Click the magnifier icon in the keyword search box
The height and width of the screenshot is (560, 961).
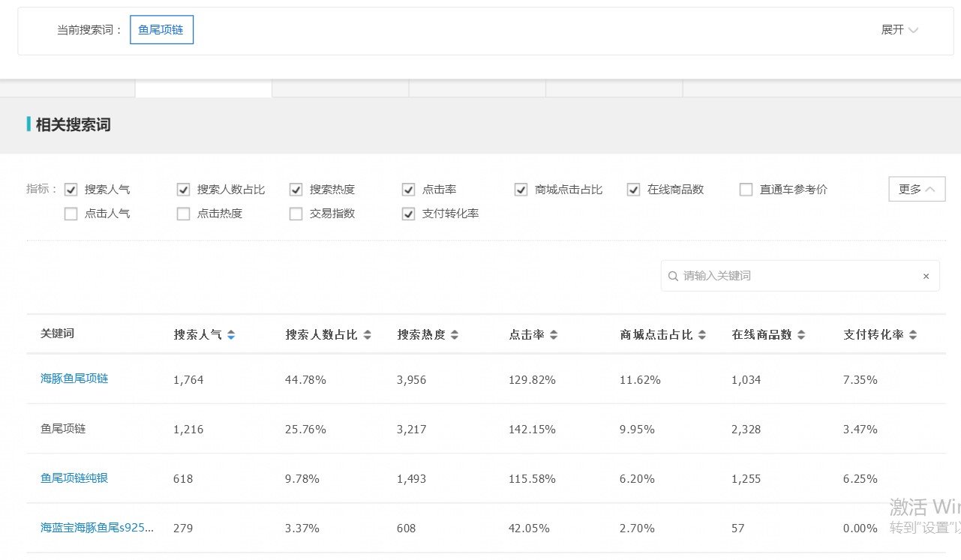(x=673, y=276)
